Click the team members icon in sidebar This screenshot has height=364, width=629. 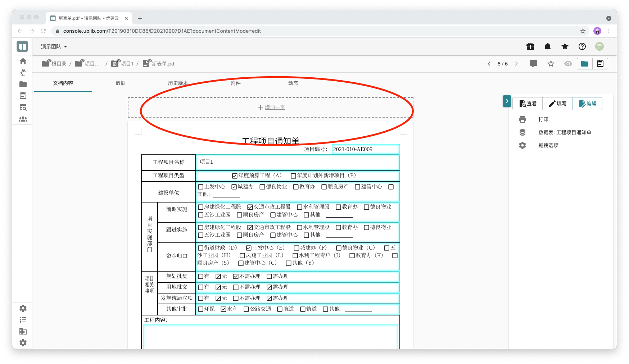(23, 119)
